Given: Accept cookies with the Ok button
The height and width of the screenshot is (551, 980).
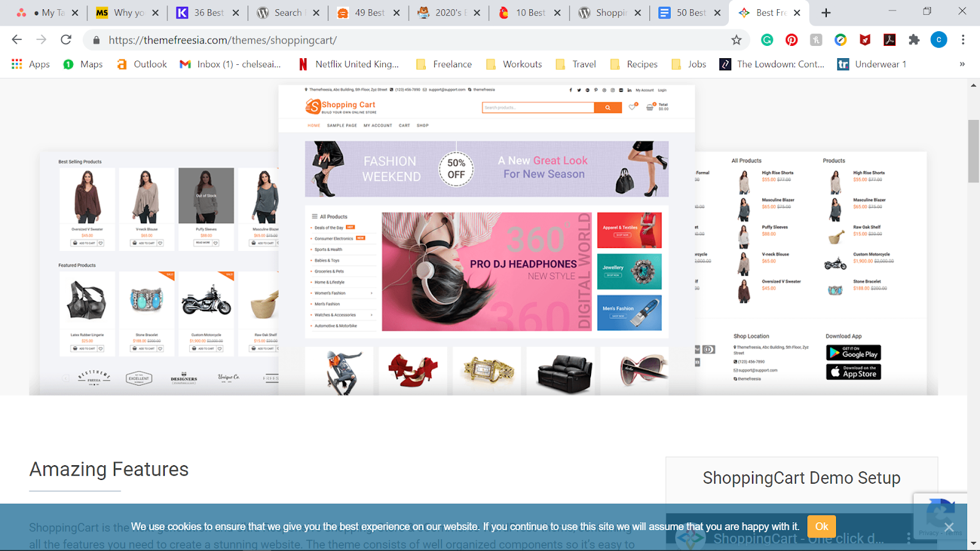Looking at the screenshot, I should (821, 527).
